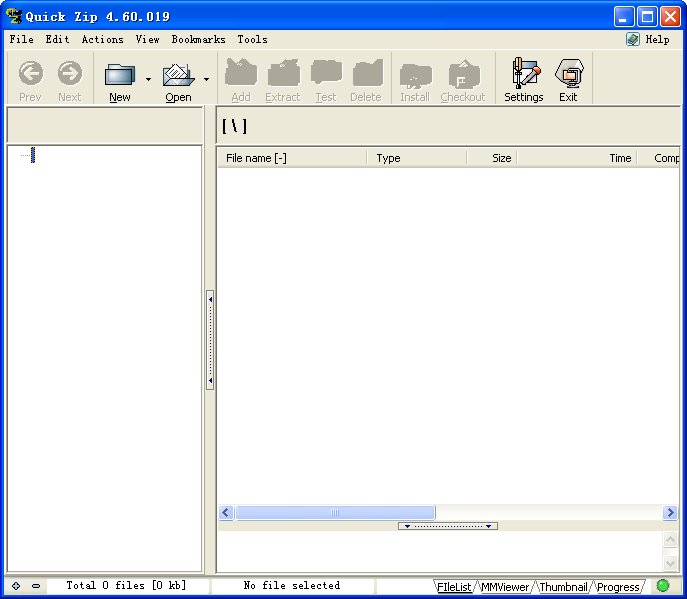Click the horizontal scrollbar thumb
687x599 pixels.
tap(335, 513)
